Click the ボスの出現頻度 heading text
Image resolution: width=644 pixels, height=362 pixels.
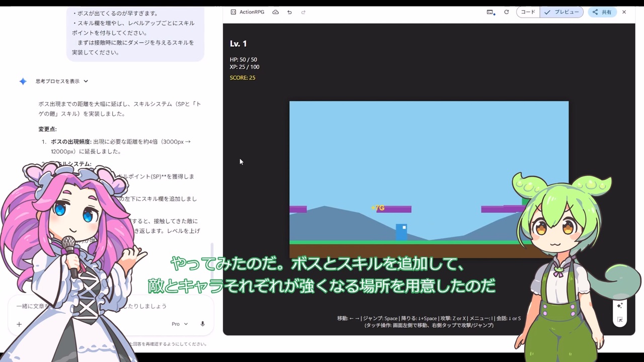[x=71, y=142]
